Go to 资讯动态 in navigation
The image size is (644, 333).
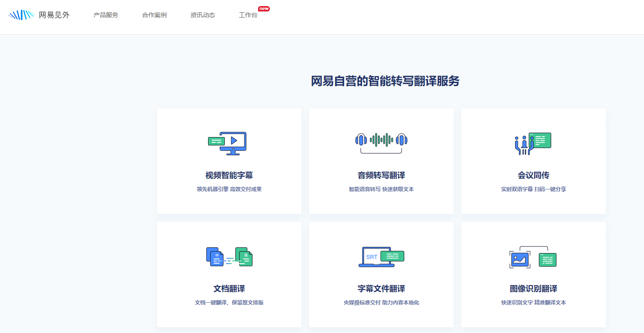click(x=203, y=15)
